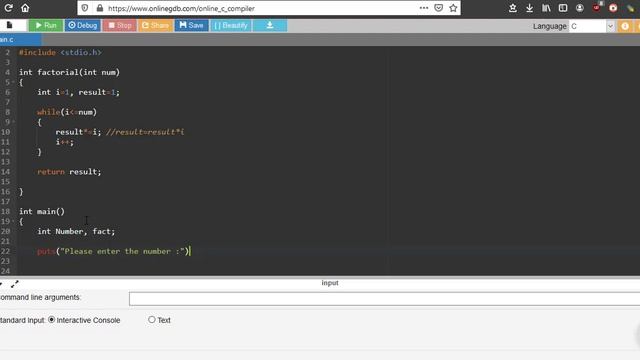This screenshot has width=640, height=360.
Task: Click the empty line number 23
Action: click(x=5, y=261)
